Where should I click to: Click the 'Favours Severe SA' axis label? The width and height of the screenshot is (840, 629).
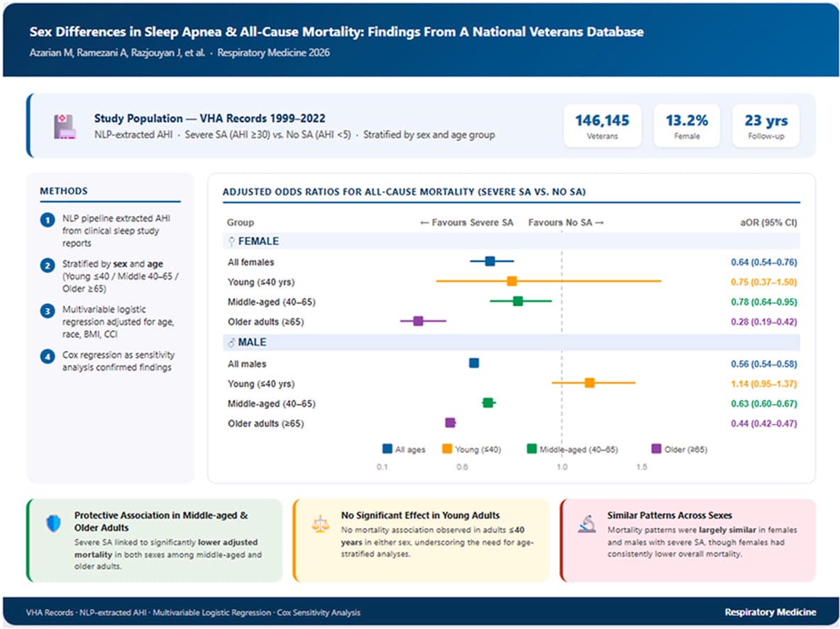point(467,222)
